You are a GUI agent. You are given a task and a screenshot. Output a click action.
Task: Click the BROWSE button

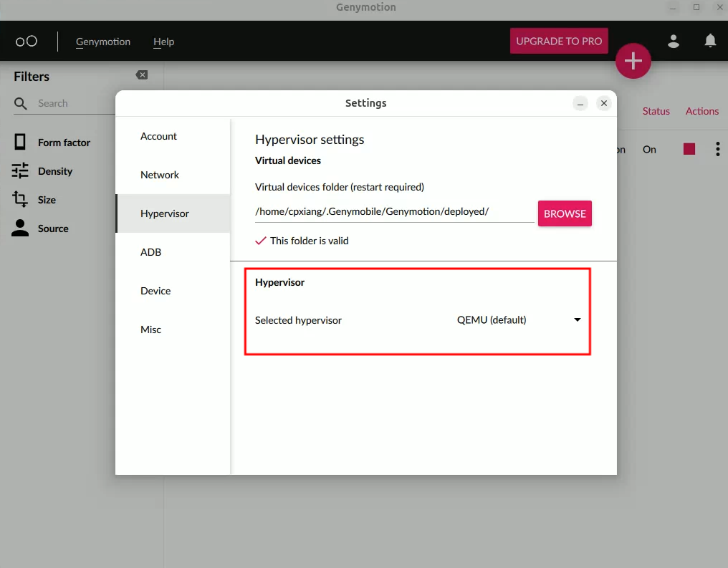pyautogui.click(x=565, y=213)
